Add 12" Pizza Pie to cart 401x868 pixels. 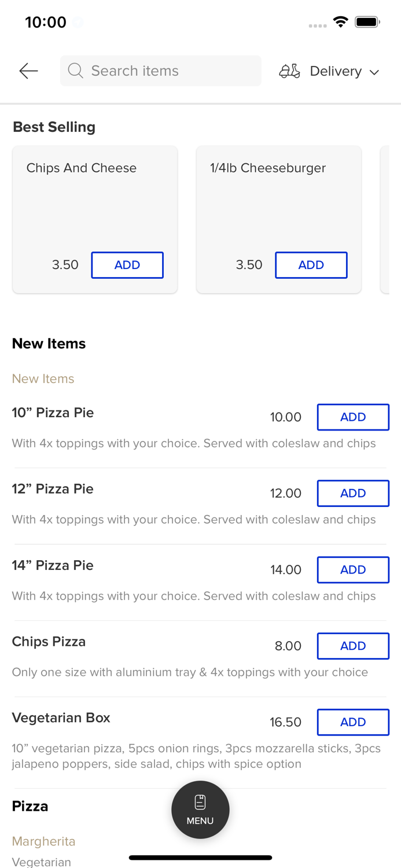(353, 494)
